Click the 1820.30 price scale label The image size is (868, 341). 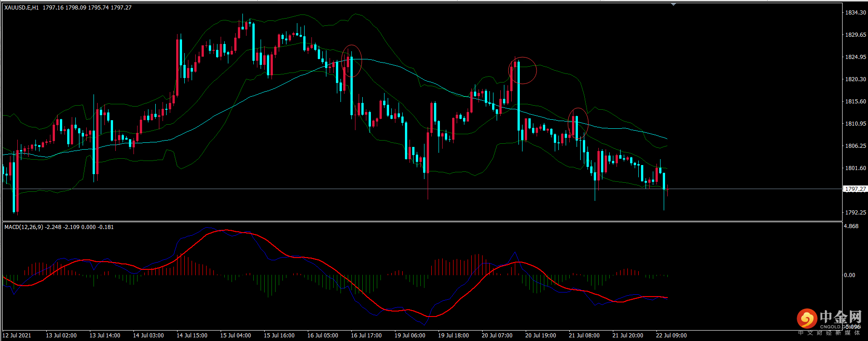[855, 79]
